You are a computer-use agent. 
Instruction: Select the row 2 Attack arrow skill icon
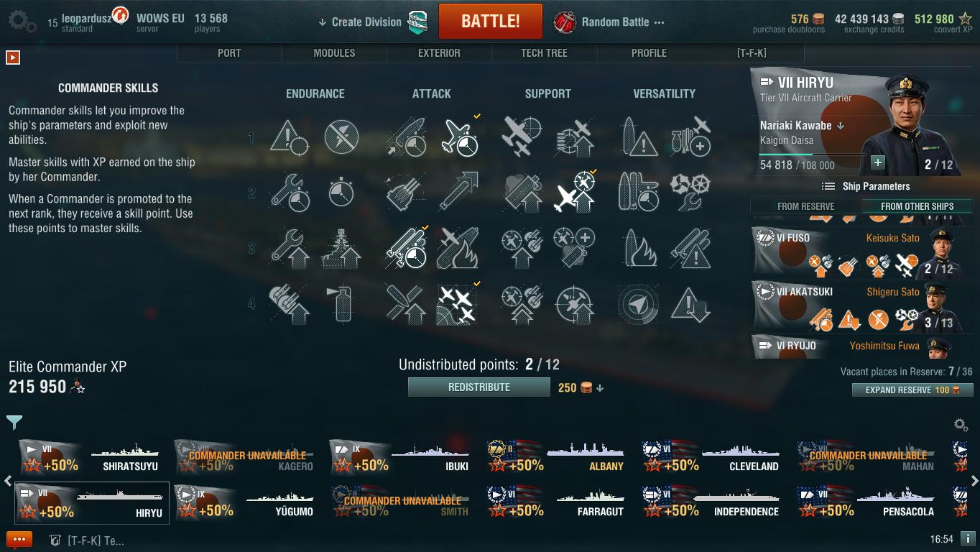[x=458, y=193]
